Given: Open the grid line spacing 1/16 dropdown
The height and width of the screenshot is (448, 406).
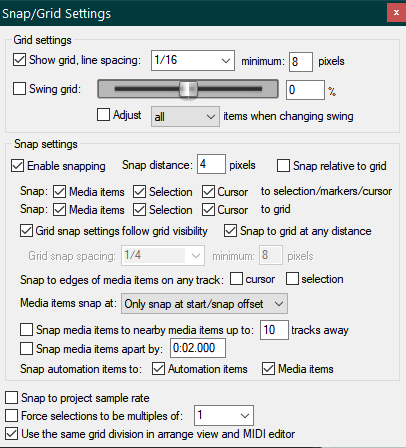Looking at the screenshot, I should (193, 61).
